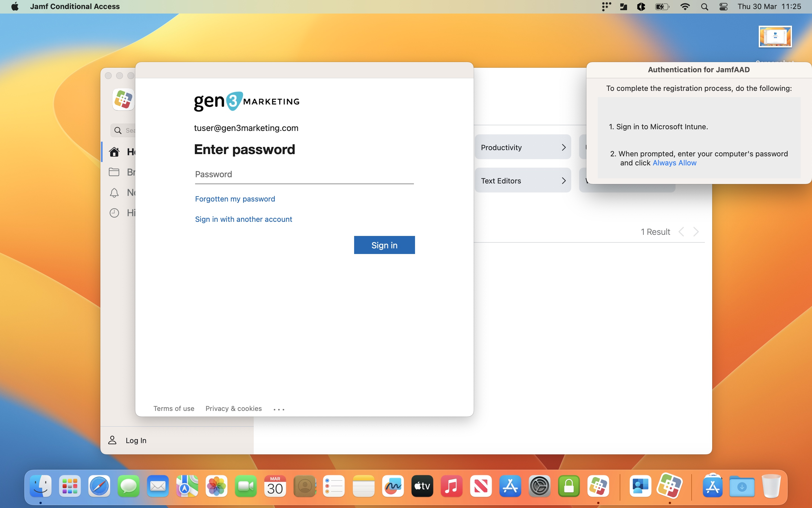Click the tuser@gen3marketing.com account text
This screenshot has height=508, width=812.
coord(246,128)
